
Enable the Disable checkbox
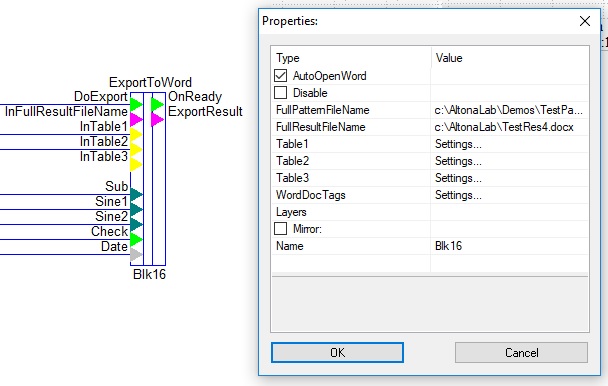(x=280, y=93)
